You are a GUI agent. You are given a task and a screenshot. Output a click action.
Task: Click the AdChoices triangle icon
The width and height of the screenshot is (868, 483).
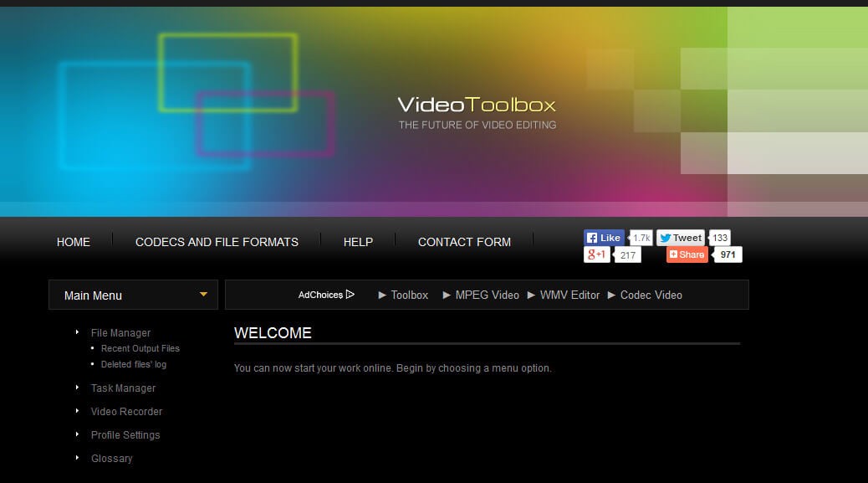click(350, 294)
